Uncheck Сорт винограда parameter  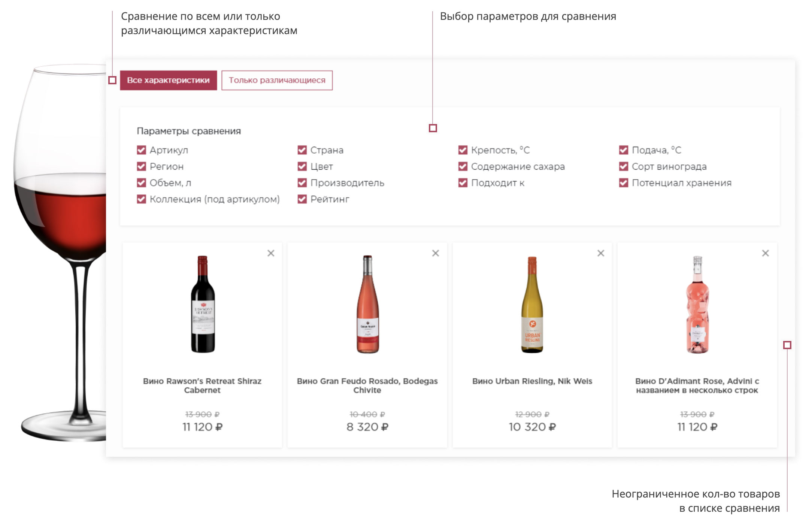[x=624, y=166]
